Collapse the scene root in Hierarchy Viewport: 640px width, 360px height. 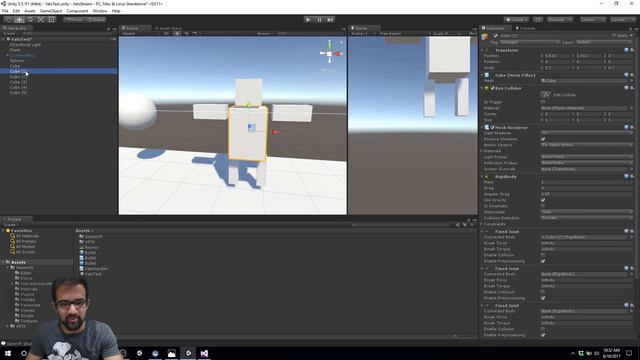click(4, 39)
